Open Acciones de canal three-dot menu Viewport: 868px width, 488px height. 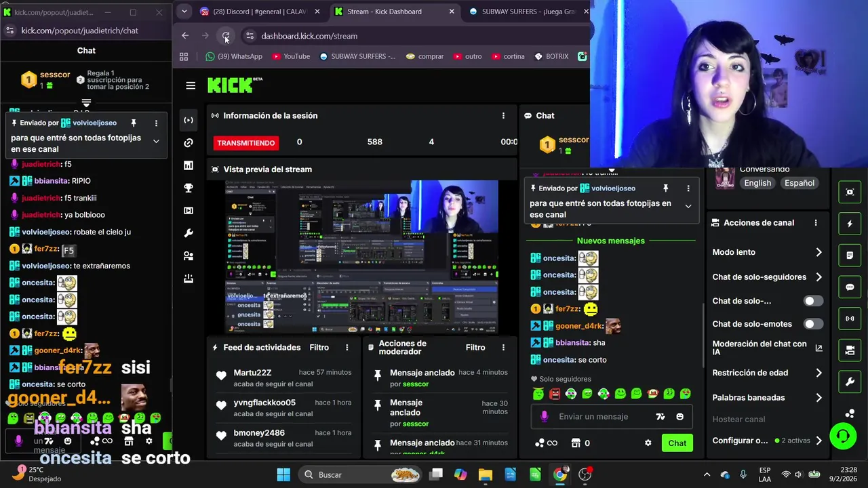tap(816, 223)
